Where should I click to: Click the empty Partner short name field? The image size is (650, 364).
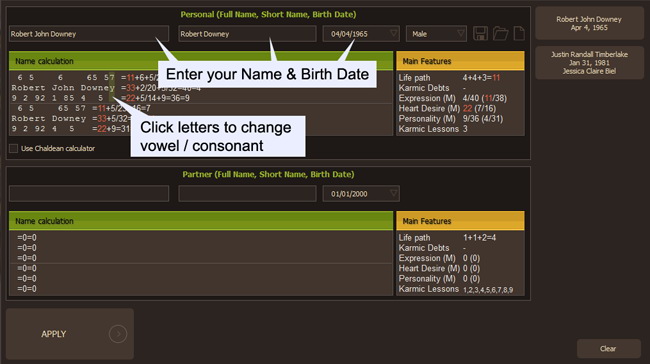click(247, 194)
